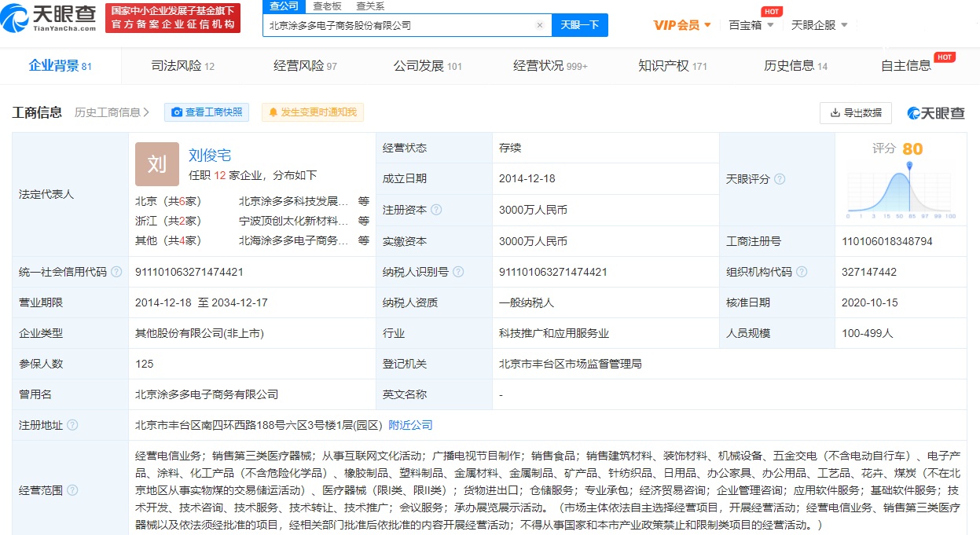Open 北京涂多多科技发展 company link
980x535 pixels.
point(293,200)
